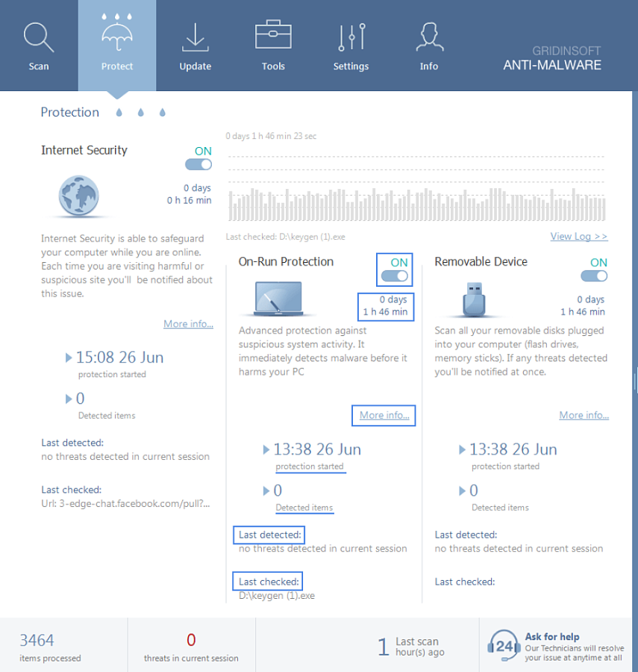This screenshot has width=638, height=672.
Task: Click the Info tab label
Action: click(x=429, y=66)
